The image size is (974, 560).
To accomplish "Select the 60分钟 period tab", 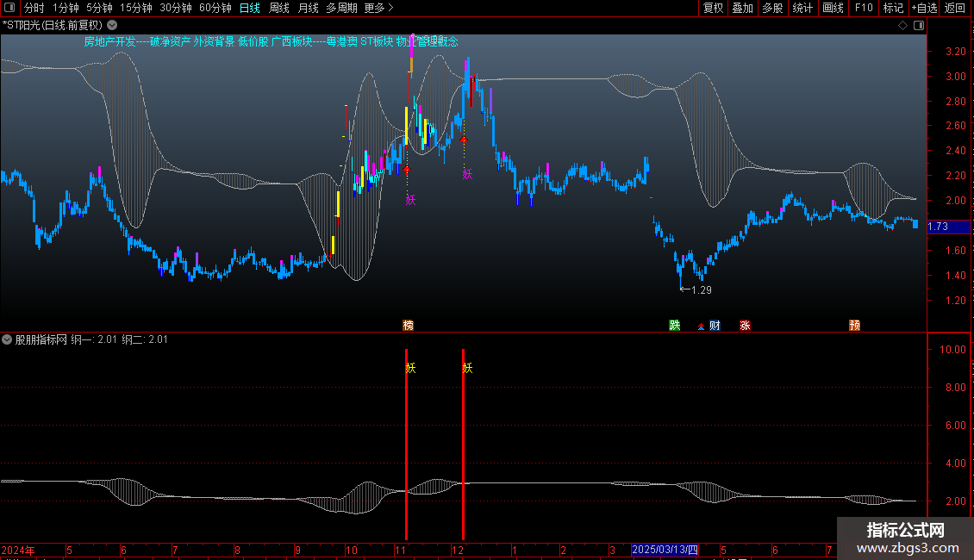I will point(215,8).
